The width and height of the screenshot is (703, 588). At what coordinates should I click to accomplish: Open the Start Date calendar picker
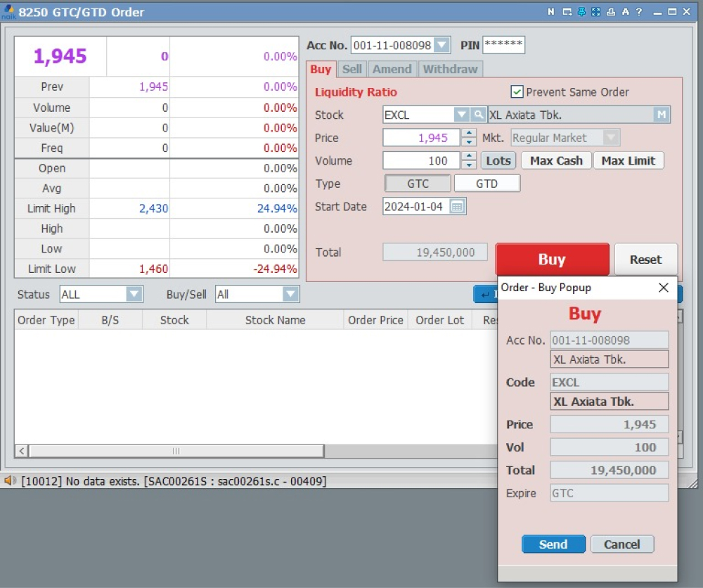pos(457,207)
